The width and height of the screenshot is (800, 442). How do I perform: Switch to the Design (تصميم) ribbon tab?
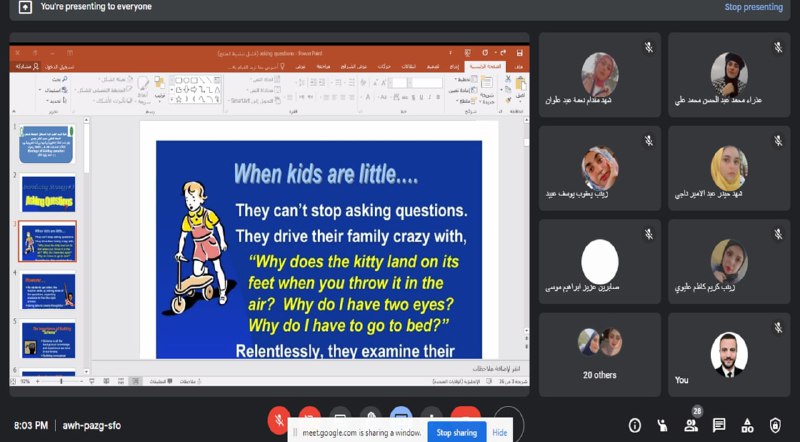pyautogui.click(x=433, y=67)
